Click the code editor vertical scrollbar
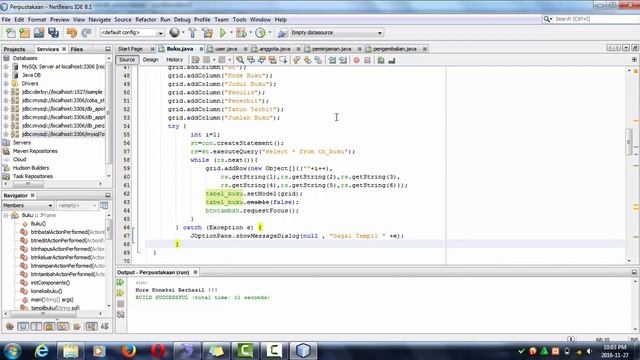 click(629, 142)
